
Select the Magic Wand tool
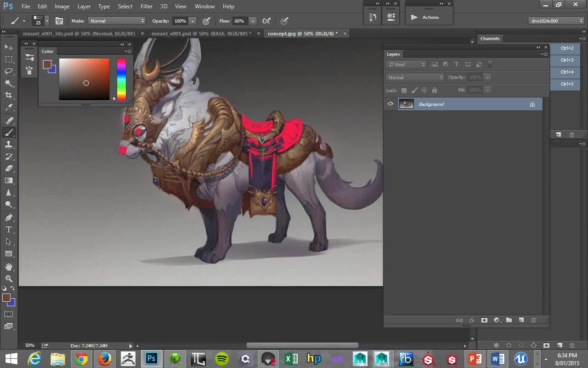tap(9, 83)
